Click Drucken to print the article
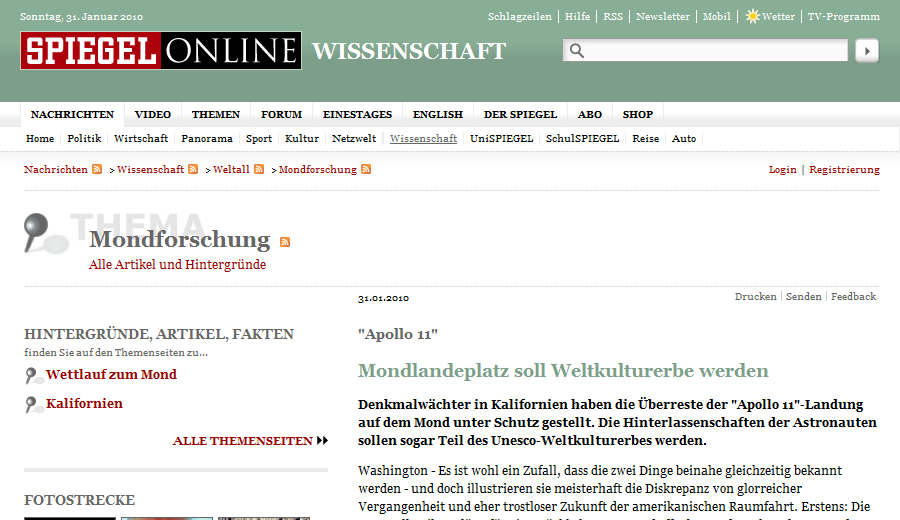Viewport: 900px width, 520px height. pyautogui.click(x=755, y=296)
